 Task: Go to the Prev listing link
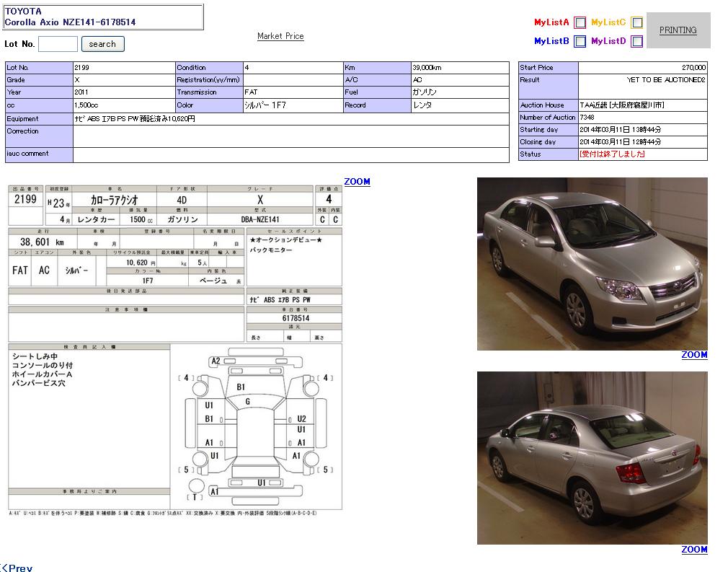coord(17,568)
